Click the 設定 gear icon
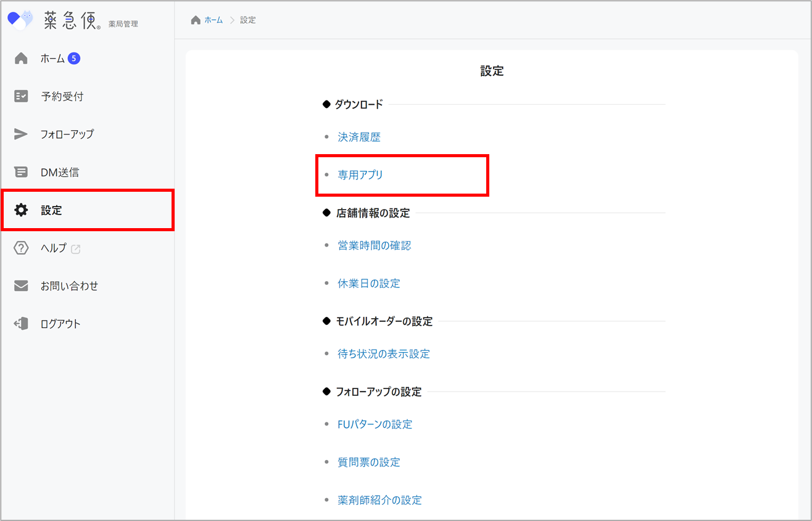This screenshot has width=812, height=521. click(x=21, y=210)
